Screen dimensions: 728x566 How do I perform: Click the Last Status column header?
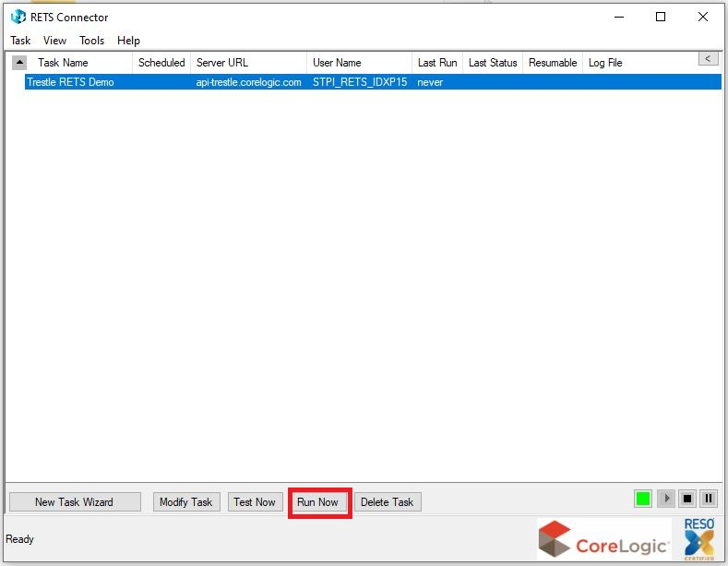(493, 62)
